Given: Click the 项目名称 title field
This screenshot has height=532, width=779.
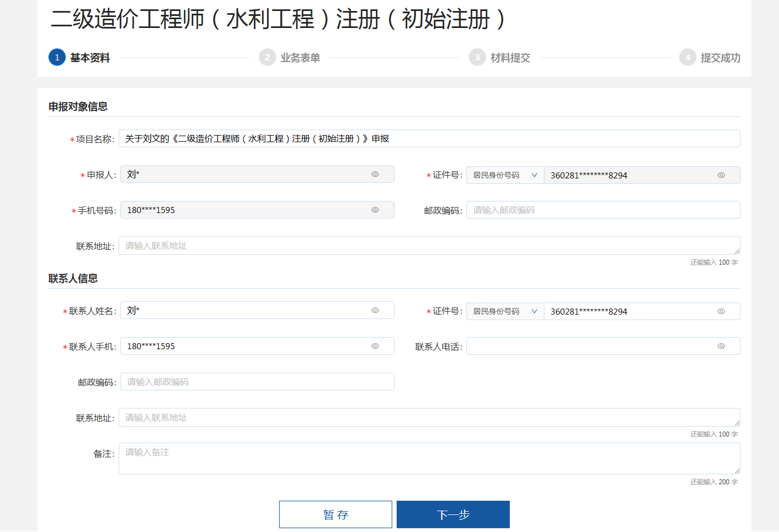Looking at the screenshot, I should coord(429,138).
